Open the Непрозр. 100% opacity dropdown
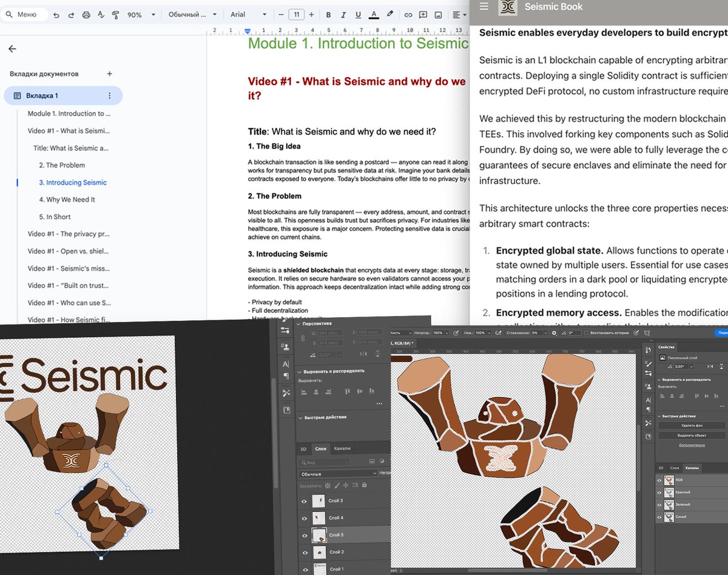The image size is (728, 575). pos(447,333)
